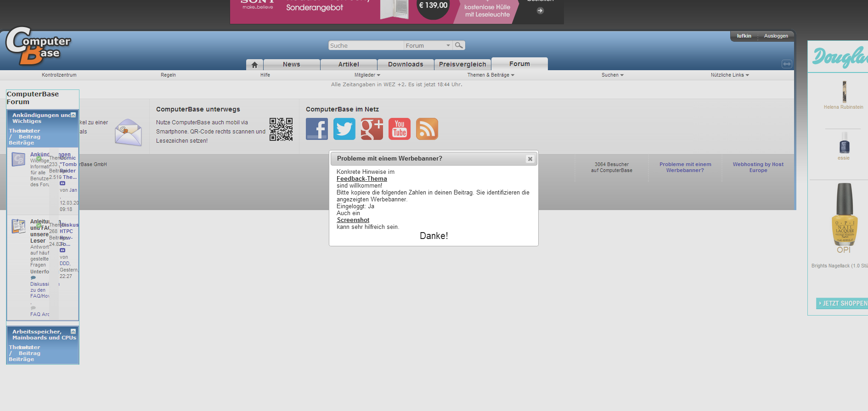Expand the Nützliche Links menu
The height and width of the screenshot is (411, 868).
[x=730, y=75]
